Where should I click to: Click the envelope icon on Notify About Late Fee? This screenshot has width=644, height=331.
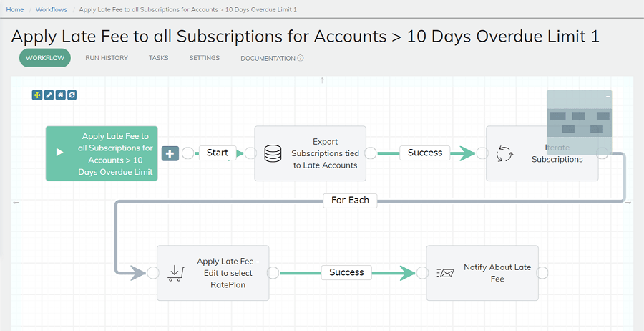coord(445,273)
